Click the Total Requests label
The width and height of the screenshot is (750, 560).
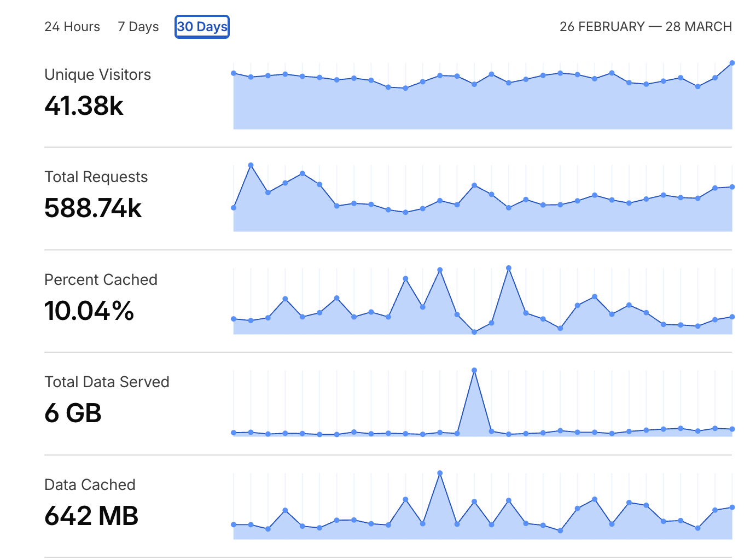tap(96, 177)
